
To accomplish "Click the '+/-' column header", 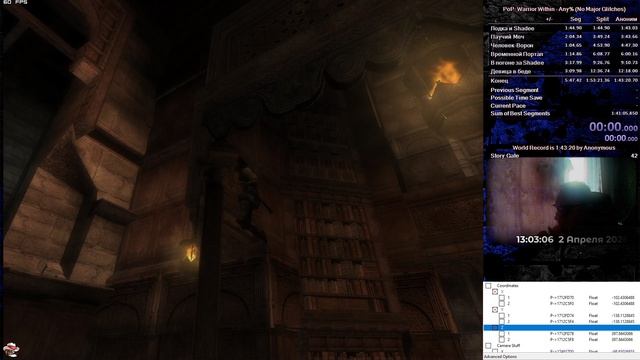I will 549,19.
